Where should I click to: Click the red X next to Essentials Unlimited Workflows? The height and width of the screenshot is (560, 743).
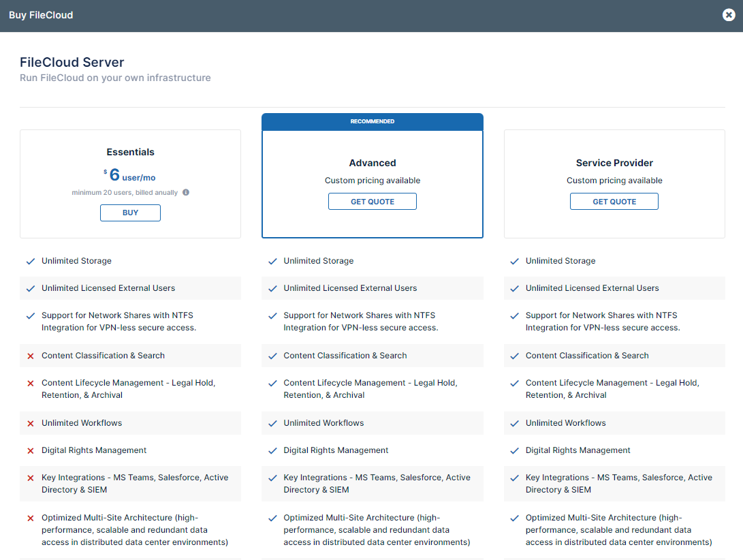pos(31,424)
